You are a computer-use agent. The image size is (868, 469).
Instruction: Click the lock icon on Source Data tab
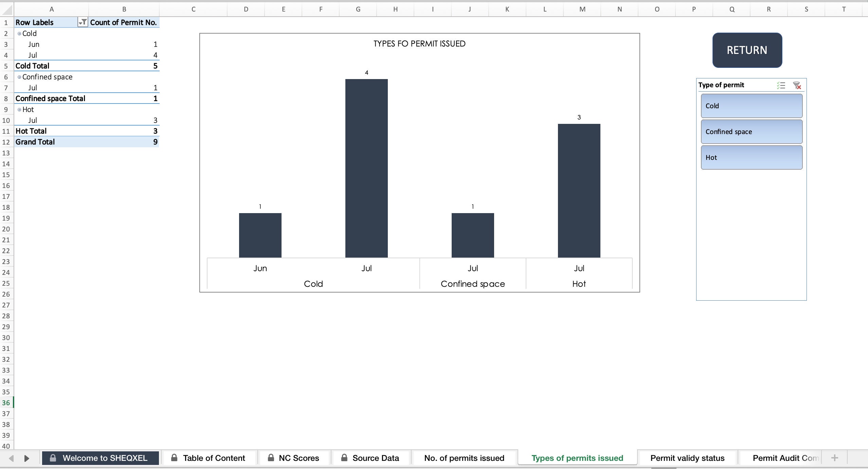tap(344, 457)
